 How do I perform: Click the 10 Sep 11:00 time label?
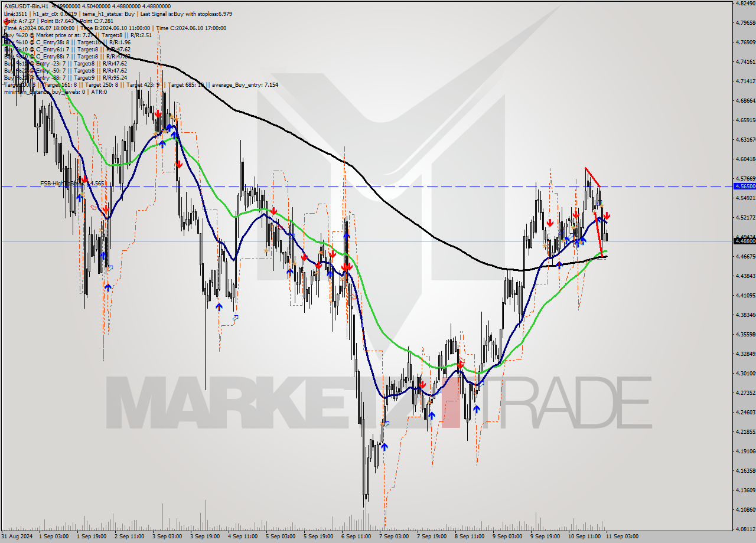(584, 537)
